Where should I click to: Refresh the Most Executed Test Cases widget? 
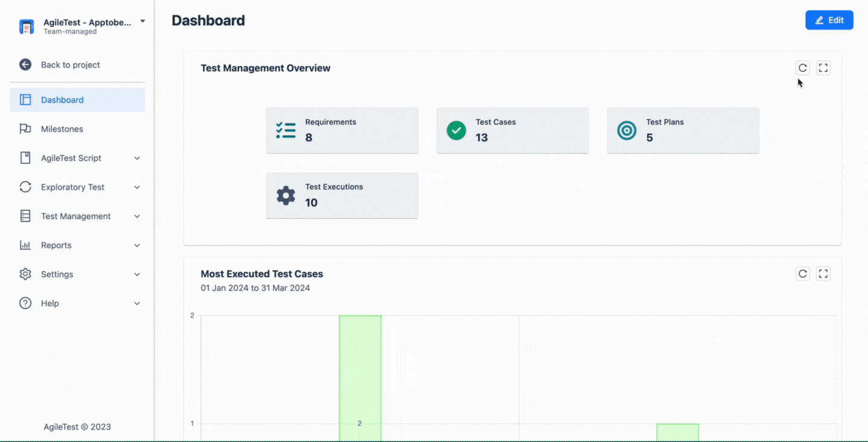802,274
